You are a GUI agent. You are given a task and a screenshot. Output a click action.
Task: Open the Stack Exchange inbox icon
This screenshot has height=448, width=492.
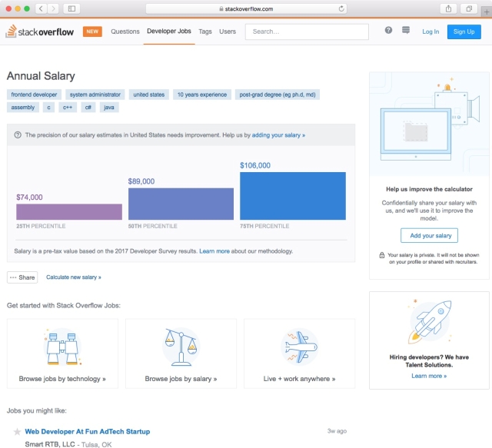[406, 30]
